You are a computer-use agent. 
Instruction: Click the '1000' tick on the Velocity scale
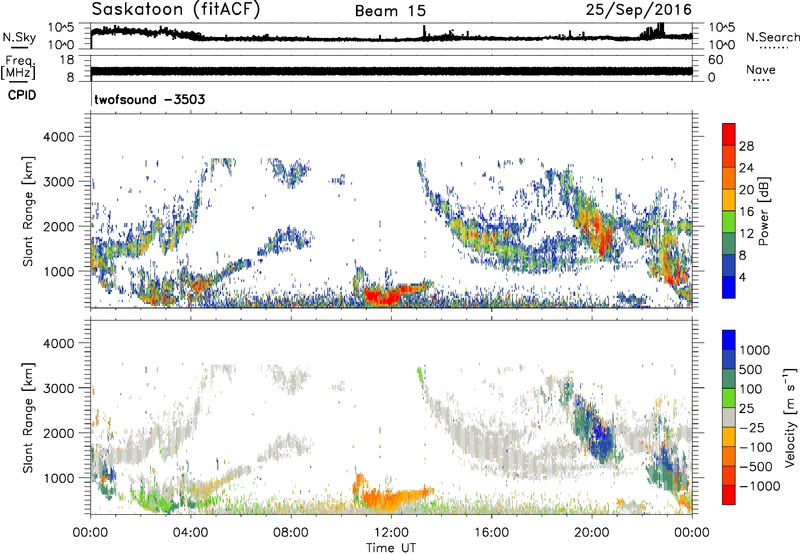(x=755, y=350)
